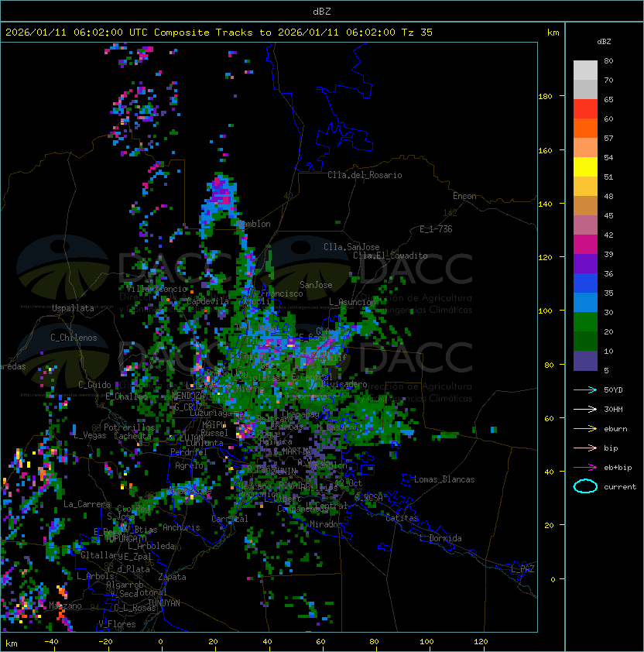Select the gold 48–51 dBZ swatch
Viewport: 644px width, 652px height.
pyautogui.click(x=585, y=187)
